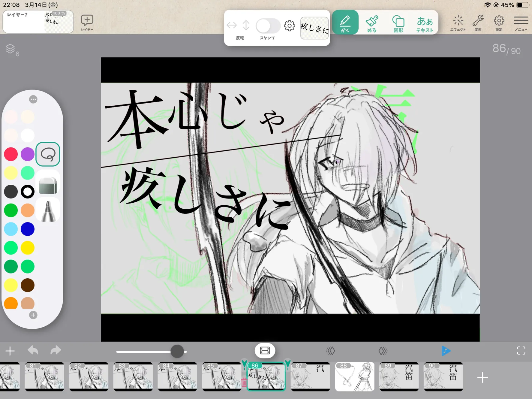The width and height of the screenshot is (532, 399).
Task: Pick the purple color swatch
Action: 28,154
